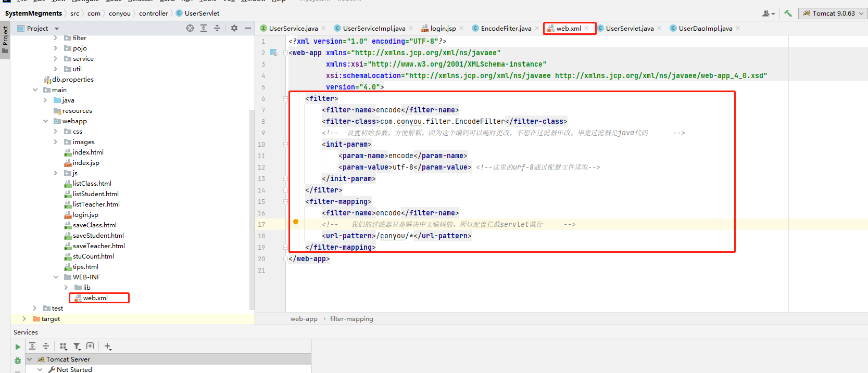Expand all in Project panel
Screen dimensions: 868x373
[204, 28]
